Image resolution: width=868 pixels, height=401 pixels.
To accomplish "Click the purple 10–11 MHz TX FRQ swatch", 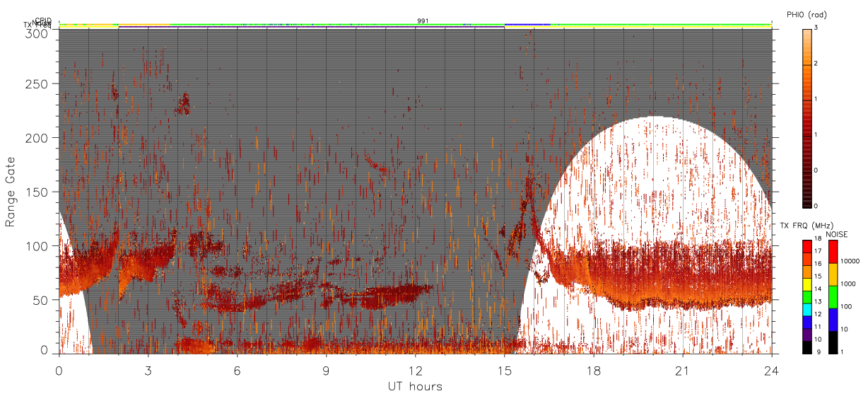I will pos(807,334).
